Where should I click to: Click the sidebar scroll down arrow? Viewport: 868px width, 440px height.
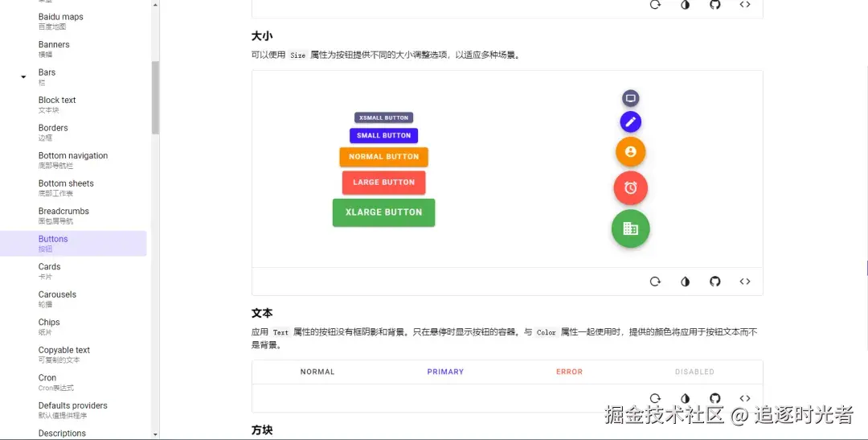tap(155, 434)
